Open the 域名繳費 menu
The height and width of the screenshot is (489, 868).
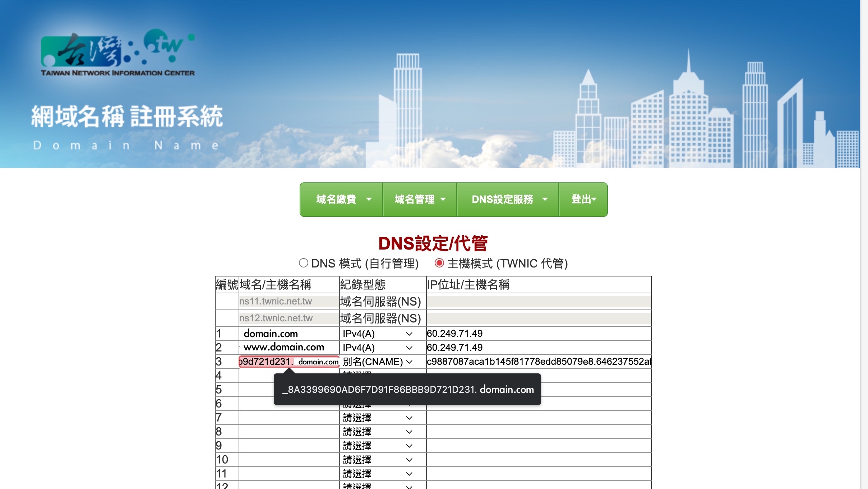341,200
